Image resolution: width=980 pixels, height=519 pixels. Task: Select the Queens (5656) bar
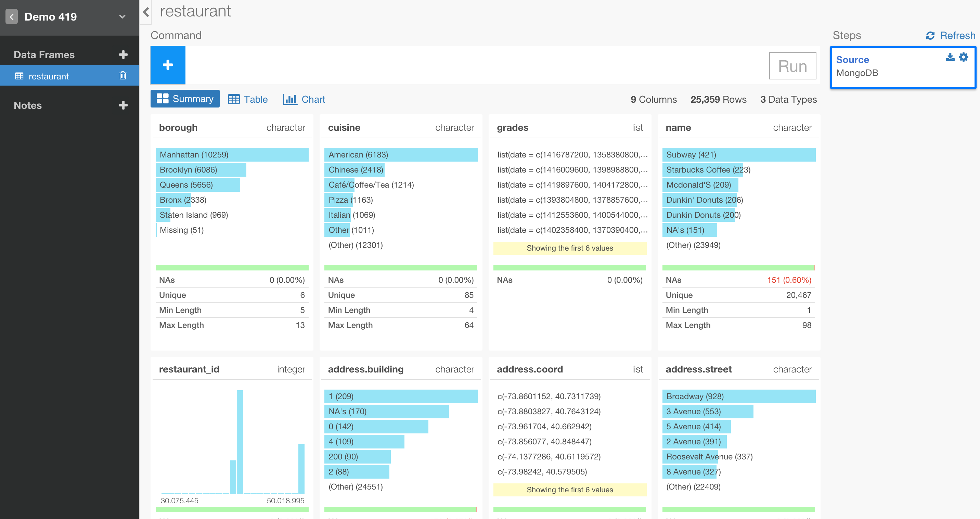point(198,185)
